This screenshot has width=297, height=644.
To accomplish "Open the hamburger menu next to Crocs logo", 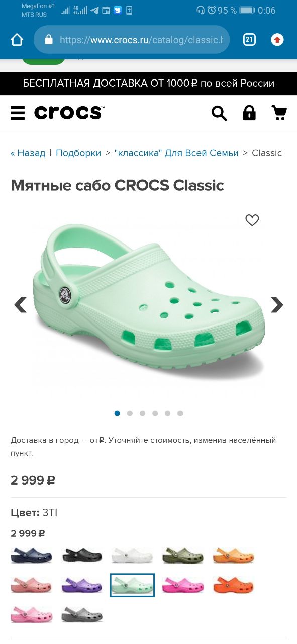I will [x=18, y=113].
